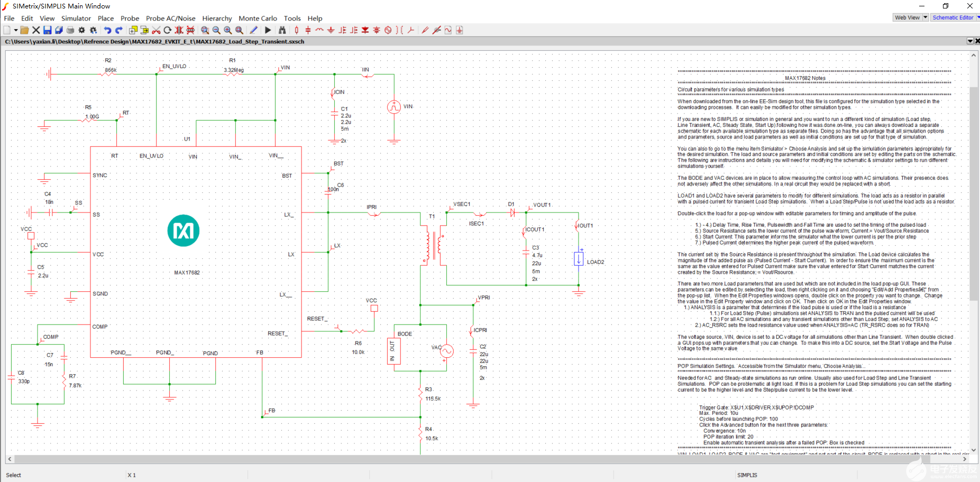This screenshot has width=980, height=482.
Task: Select the wire pencil tool
Action: tap(253, 30)
